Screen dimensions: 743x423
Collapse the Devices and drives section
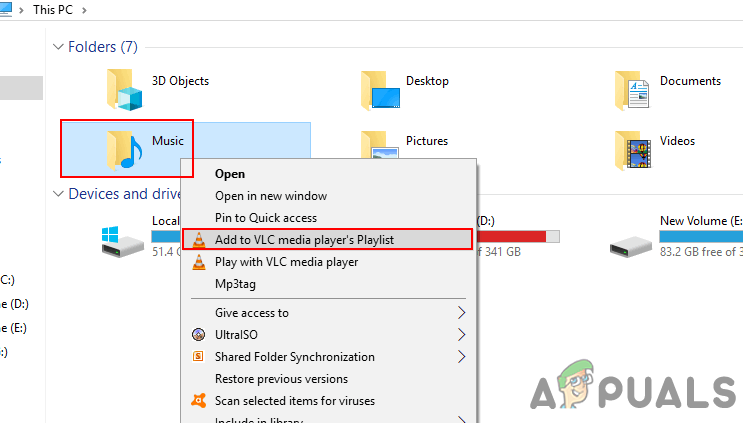click(57, 194)
